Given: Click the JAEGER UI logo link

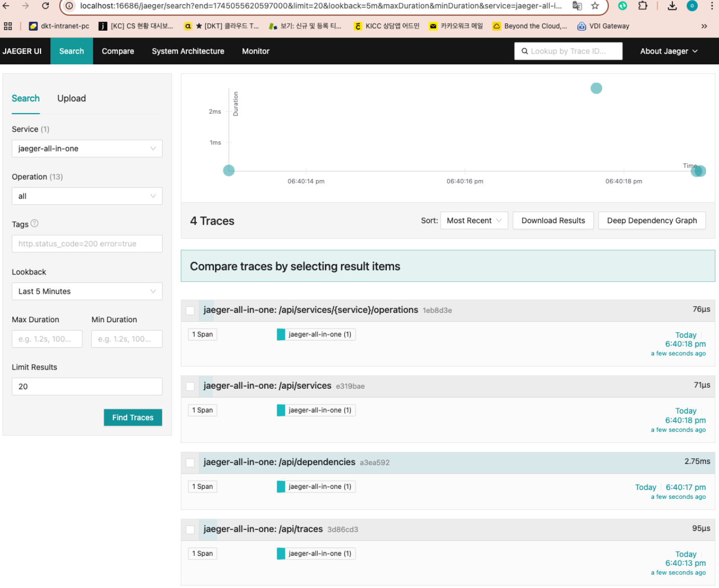Looking at the screenshot, I should pyautogui.click(x=22, y=51).
